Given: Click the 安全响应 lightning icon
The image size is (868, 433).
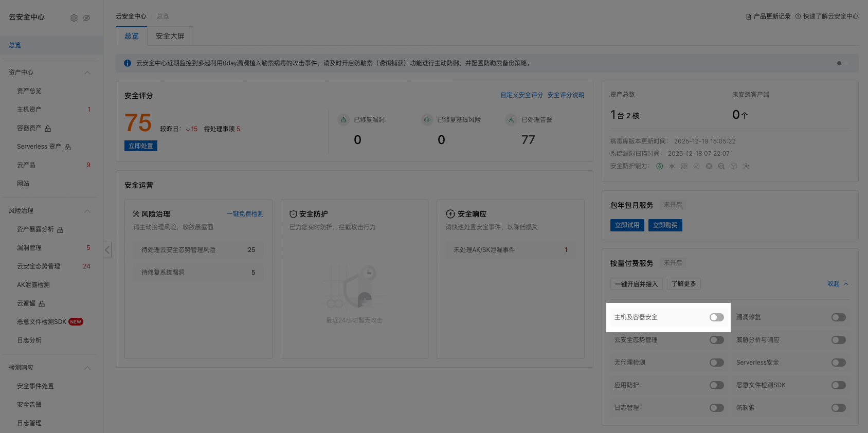Looking at the screenshot, I should [450, 214].
